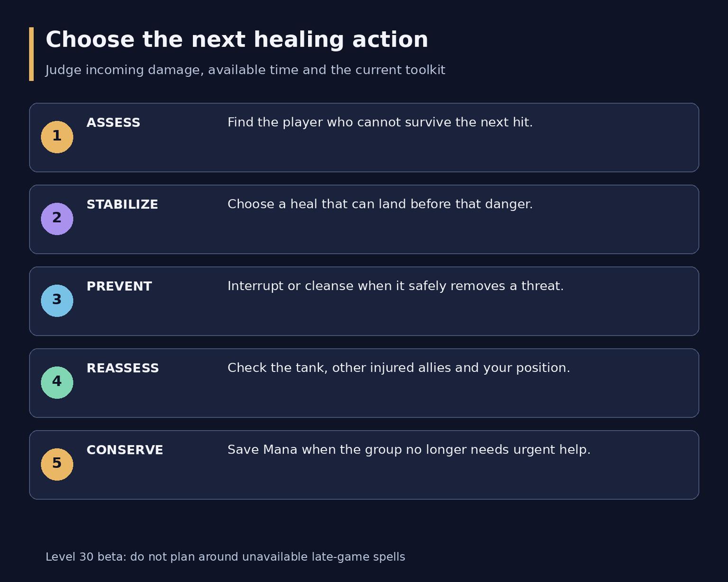Image resolution: width=728 pixels, height=582 pixels.
Task: Click the "Judge incoming damage" subtitle
Action: (246, 70)
